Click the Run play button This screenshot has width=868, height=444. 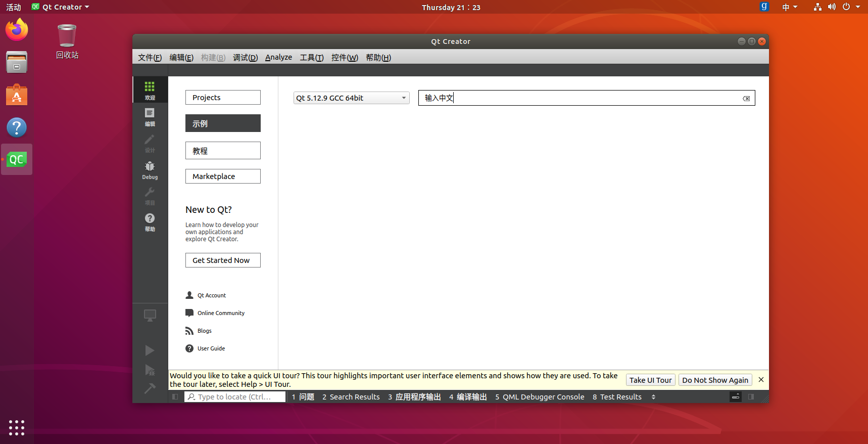coord(150,350)
